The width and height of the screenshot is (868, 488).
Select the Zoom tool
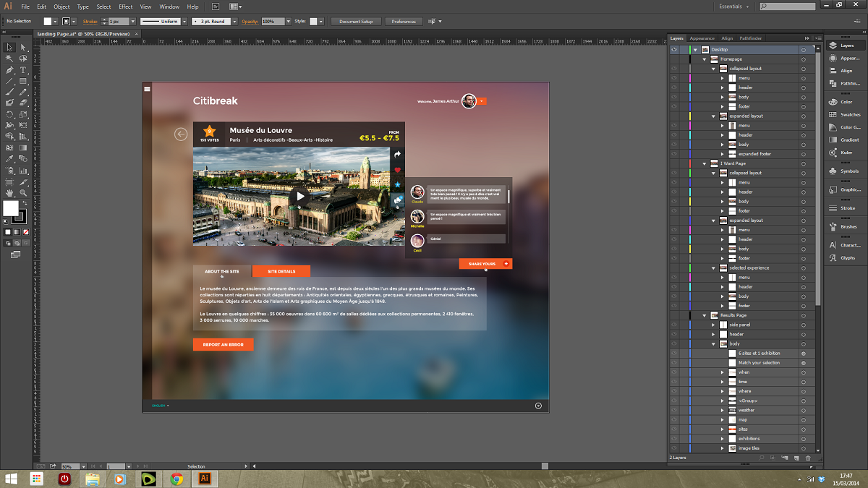23,193
